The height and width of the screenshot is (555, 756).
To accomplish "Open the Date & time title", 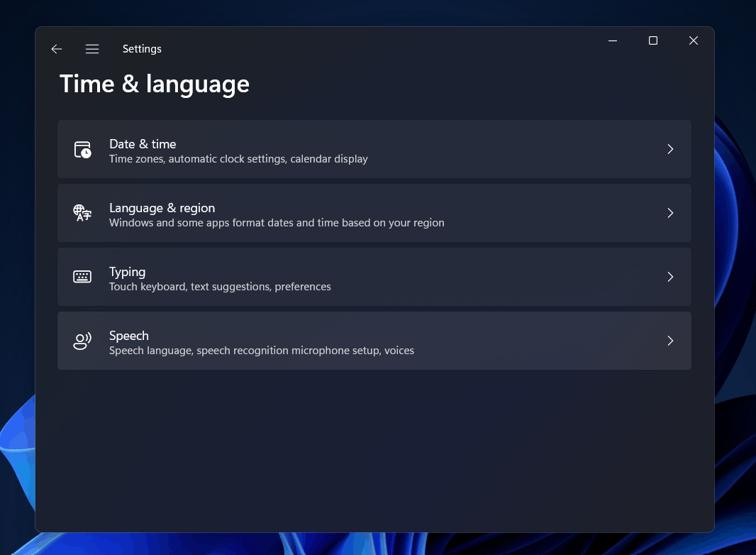I will pos(143,144).
